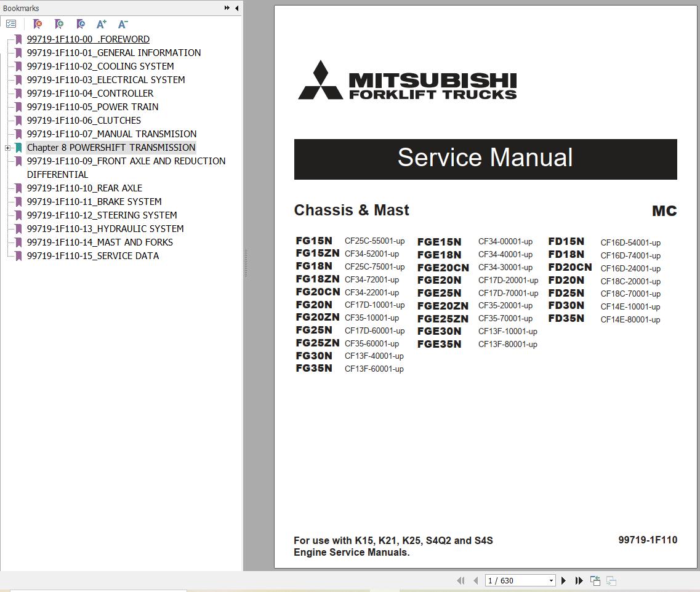Click the FG35N model name

[314, 369]
